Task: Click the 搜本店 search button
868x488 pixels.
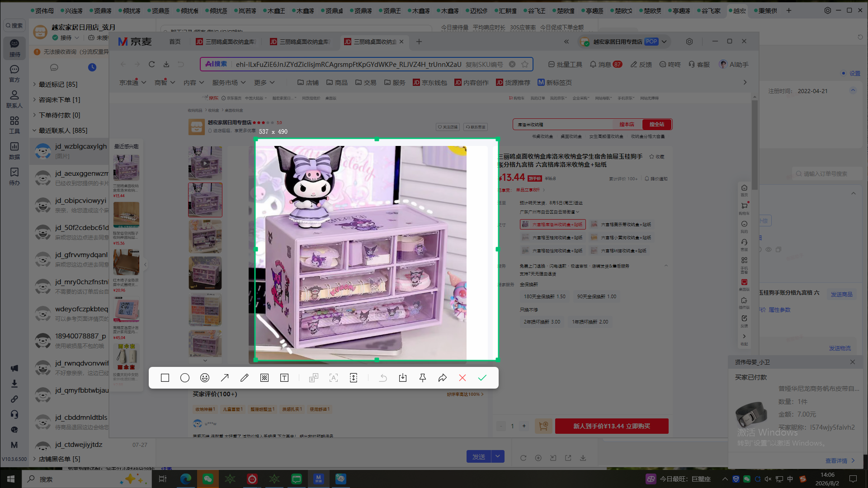Action: 627,124
